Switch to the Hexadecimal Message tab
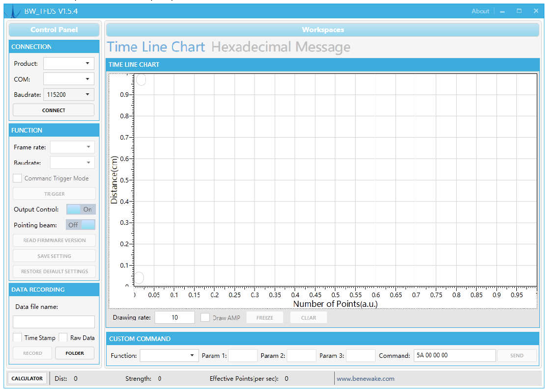Viewport: 548px width, 392px height. [281, 47]
